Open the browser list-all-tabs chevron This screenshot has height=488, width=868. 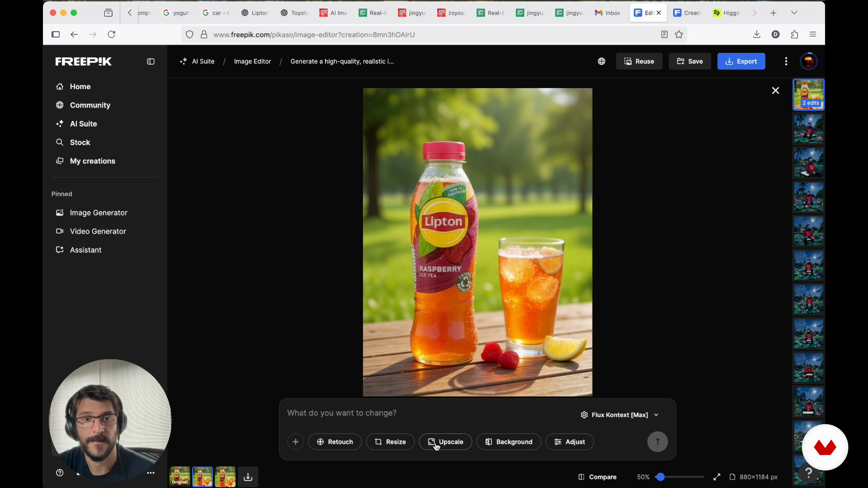point(794,13)
